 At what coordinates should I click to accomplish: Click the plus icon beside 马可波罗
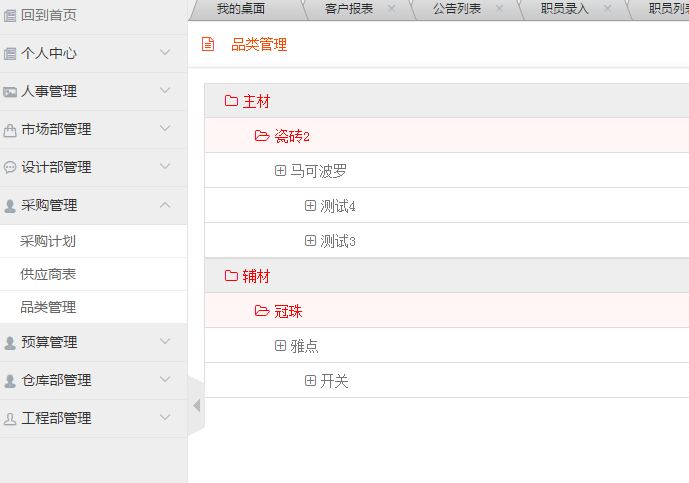pos(280,171)
